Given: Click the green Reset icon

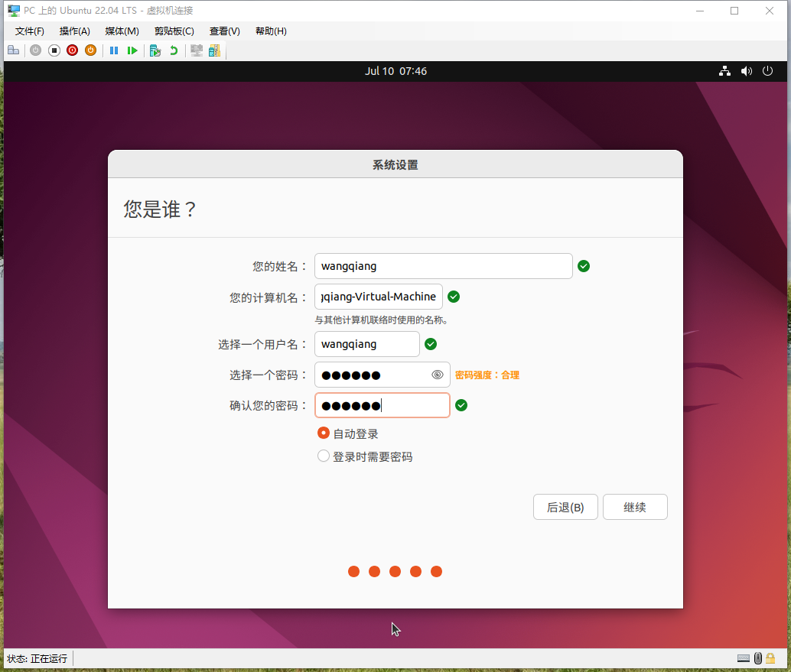Looking at the screenshot, I should [132, 50].
